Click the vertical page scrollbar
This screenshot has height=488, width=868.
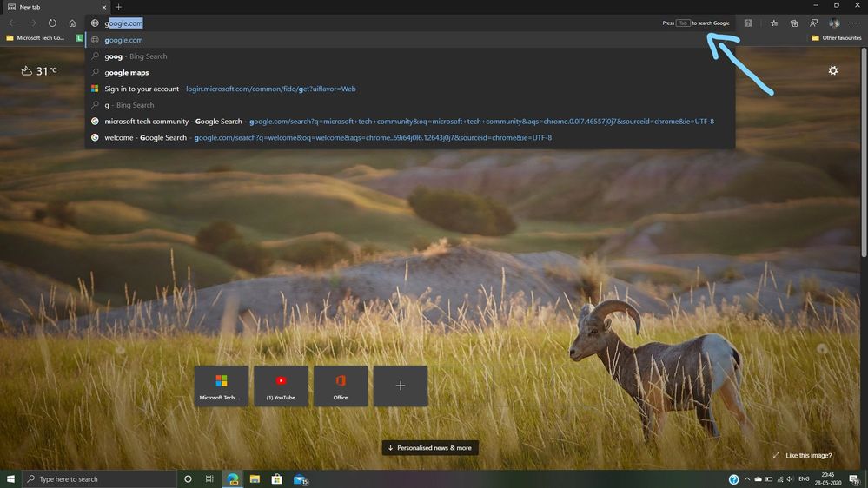pos(864,152)
